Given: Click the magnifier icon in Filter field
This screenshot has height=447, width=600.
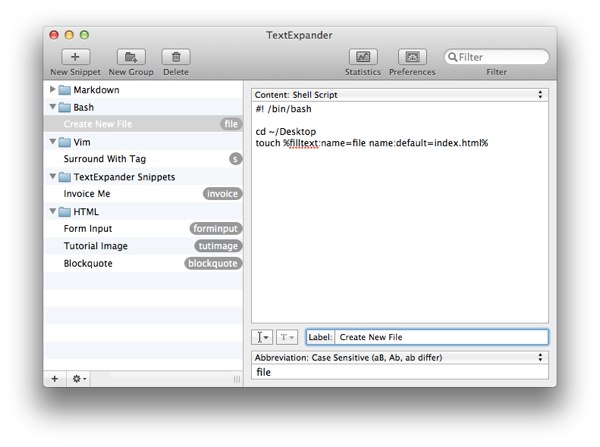Looking at the screenshot, I should point(452,57).
